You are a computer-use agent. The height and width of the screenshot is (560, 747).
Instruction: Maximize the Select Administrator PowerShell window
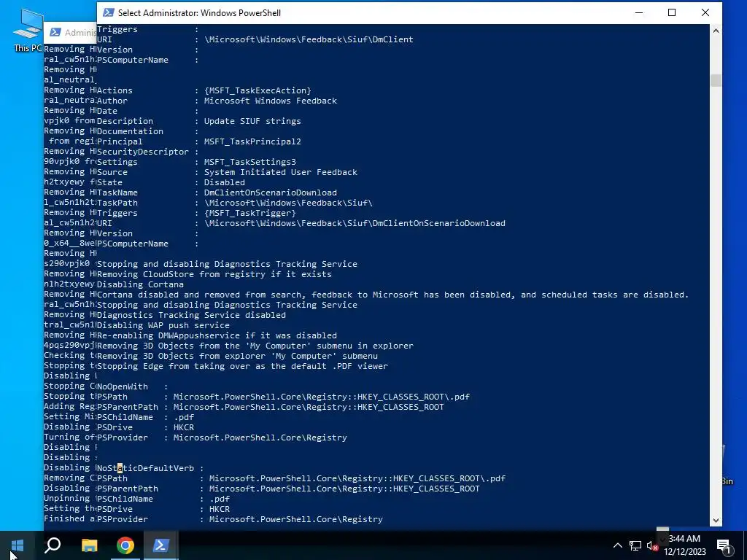click(x=672, y=13)
